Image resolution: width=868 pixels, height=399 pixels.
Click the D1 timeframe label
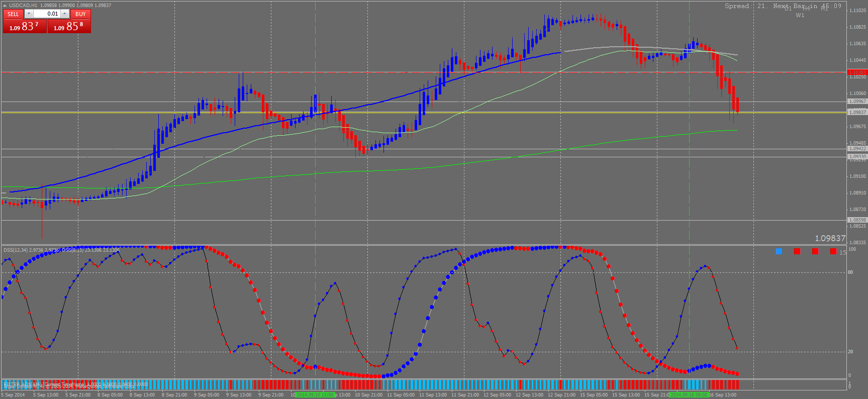coord(788,8)
